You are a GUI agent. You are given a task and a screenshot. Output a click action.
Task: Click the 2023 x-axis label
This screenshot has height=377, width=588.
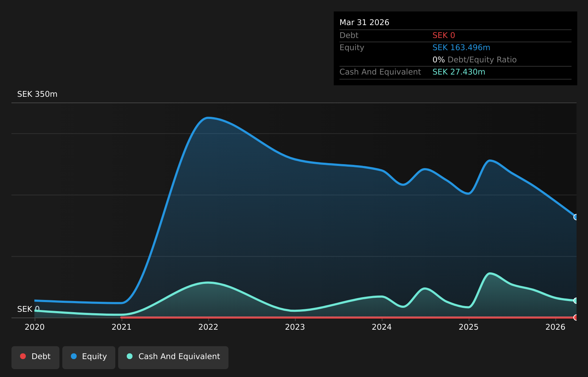[x=295, y=327]
